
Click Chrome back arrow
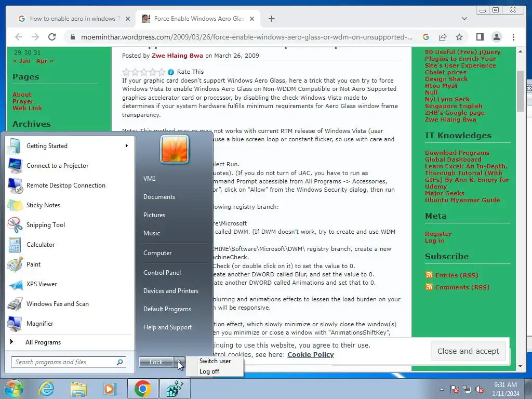19,37
